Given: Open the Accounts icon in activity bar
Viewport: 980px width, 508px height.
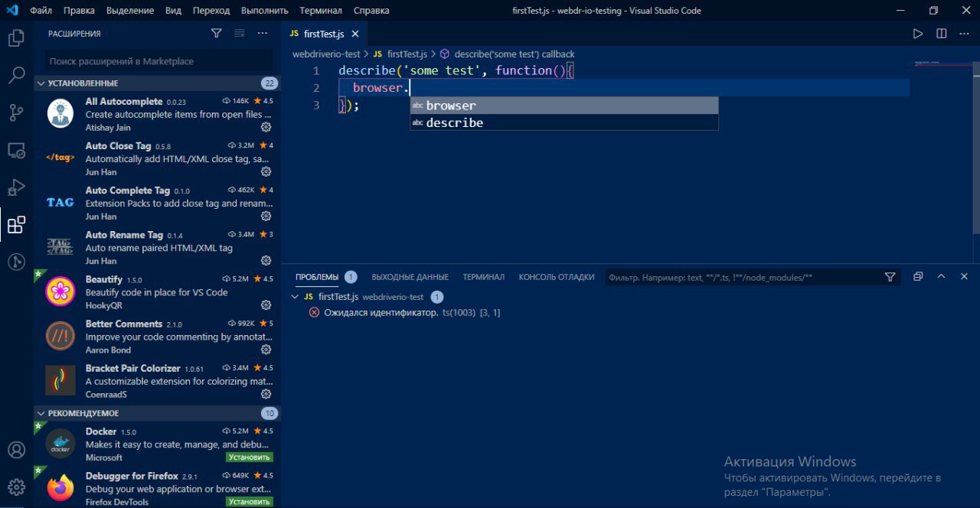Looking at the screenshot, I should pyautogui.click(x=16, y=450).
